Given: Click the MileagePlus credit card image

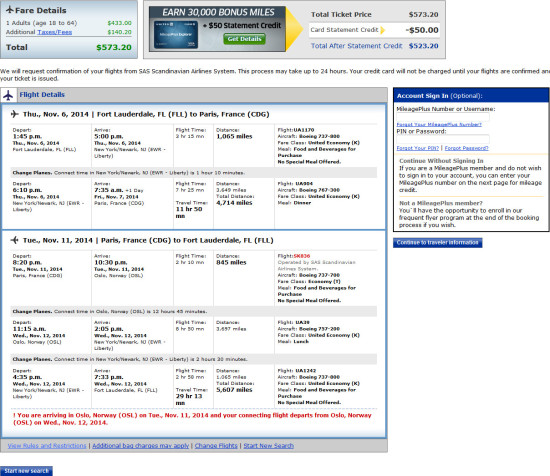Looking at the screenshot, I should pyautogui.click(x=176, y=35).
